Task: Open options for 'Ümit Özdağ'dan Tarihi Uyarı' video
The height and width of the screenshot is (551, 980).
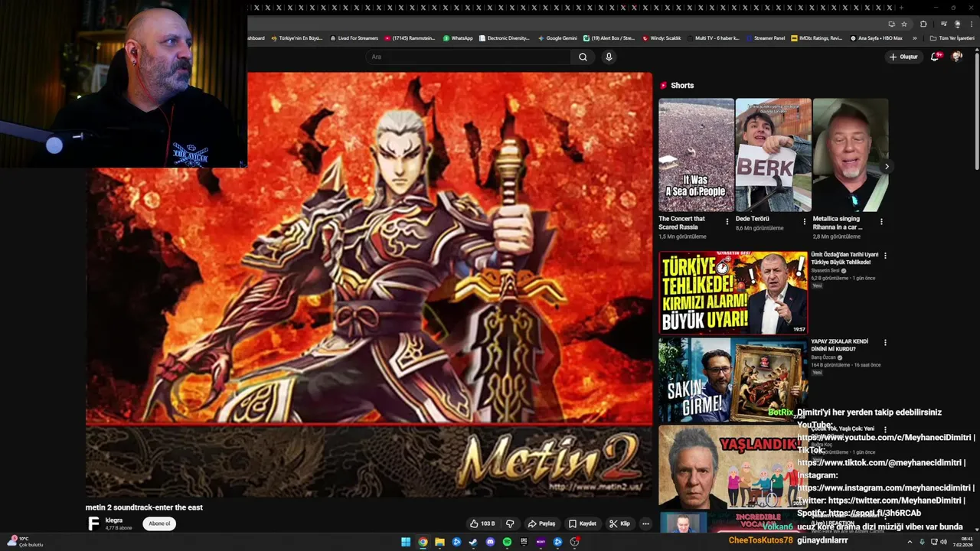Action: coord(885,256)
